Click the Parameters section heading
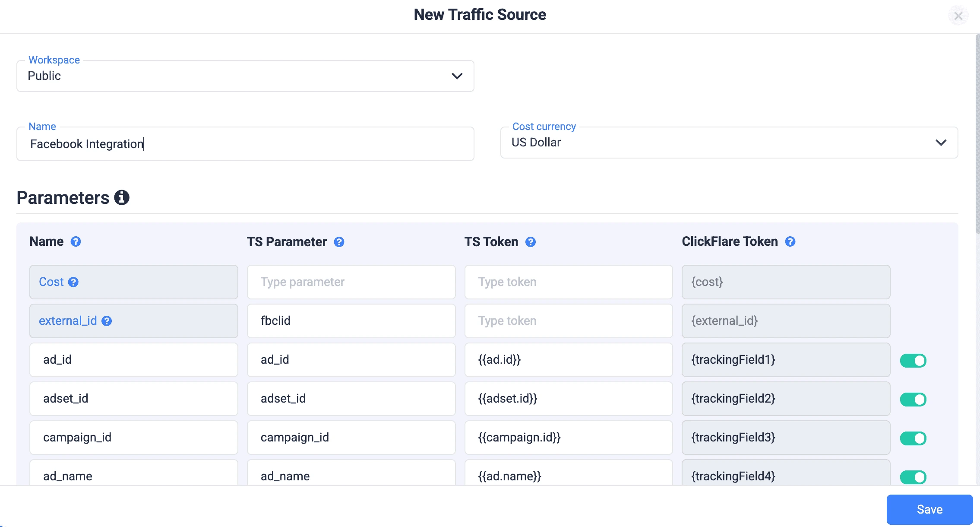Screen dimensions: 980x527 point(63,198)
